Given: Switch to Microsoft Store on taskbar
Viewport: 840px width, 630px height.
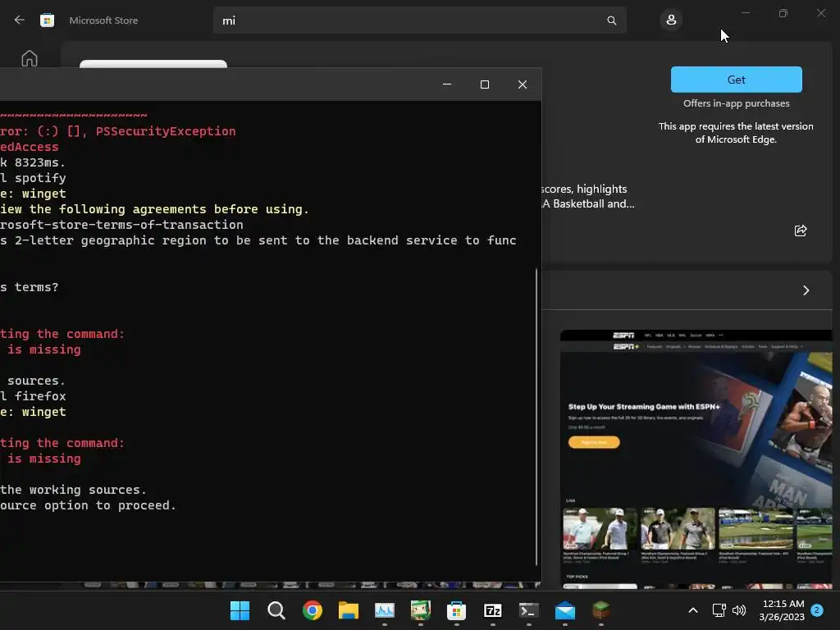Looking at the screenshot, I should pos(456,610).
